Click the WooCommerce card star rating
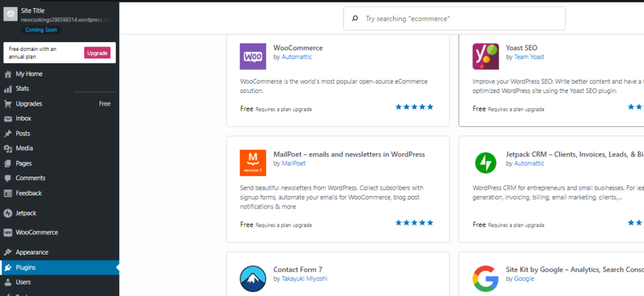644x296 pixels. click(414, 107)
